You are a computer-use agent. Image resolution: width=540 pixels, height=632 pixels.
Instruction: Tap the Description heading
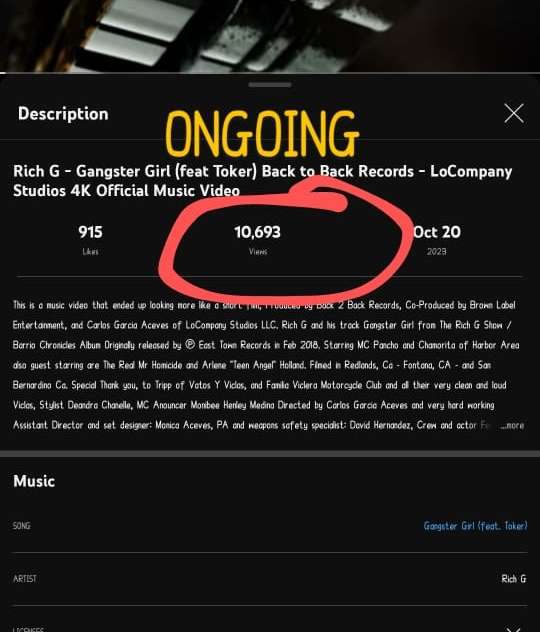tap(63, 114)
